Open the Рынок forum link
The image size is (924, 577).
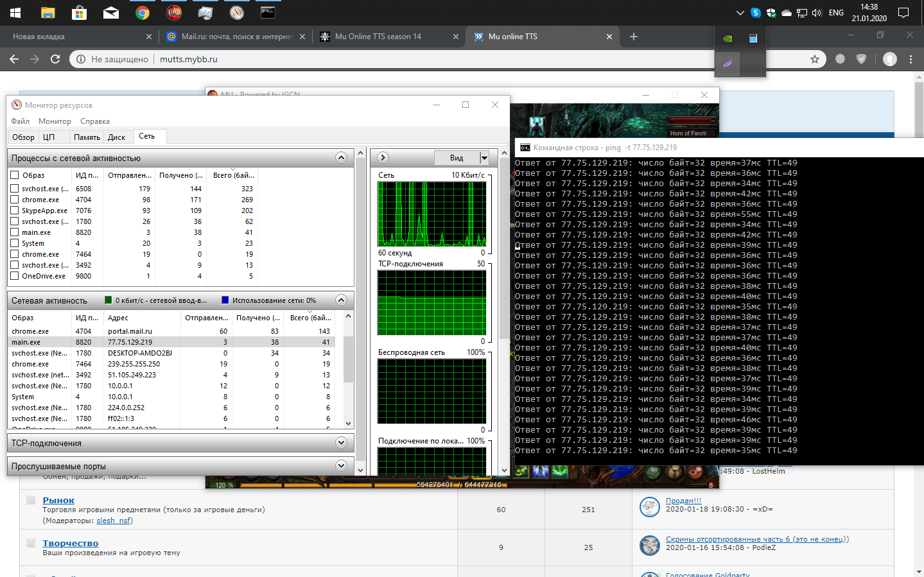point(58,500)
